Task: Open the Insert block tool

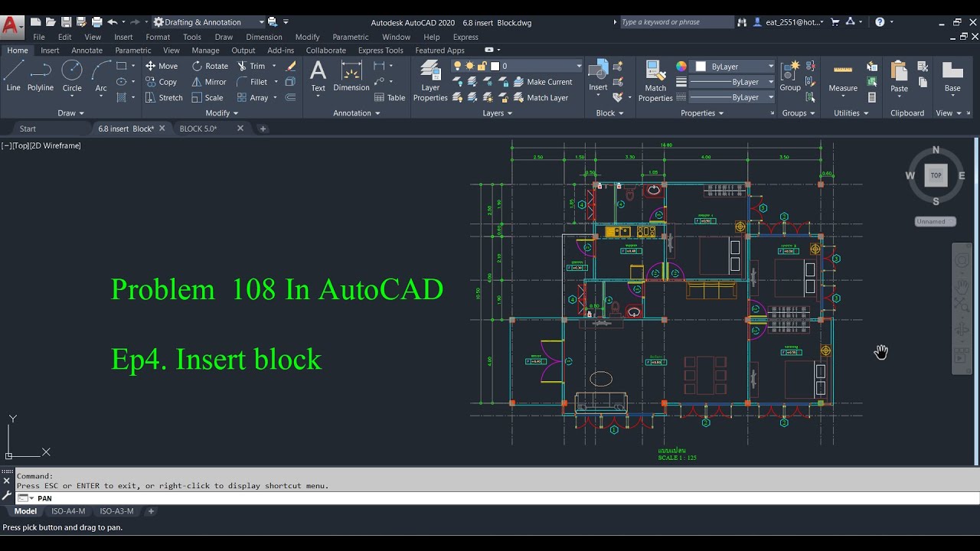Action: (598, 77)
